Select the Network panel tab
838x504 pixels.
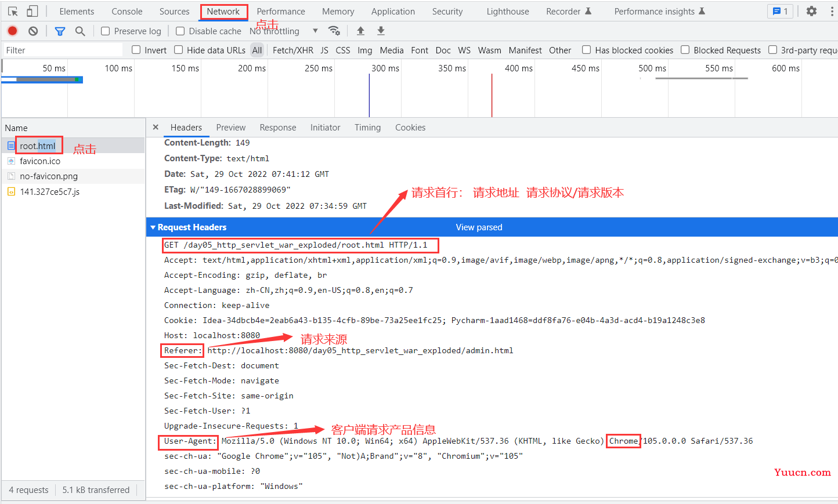[223, 11]
